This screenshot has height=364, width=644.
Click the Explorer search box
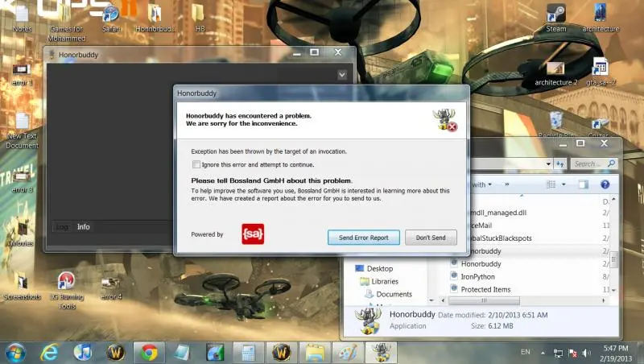point(594,163)
